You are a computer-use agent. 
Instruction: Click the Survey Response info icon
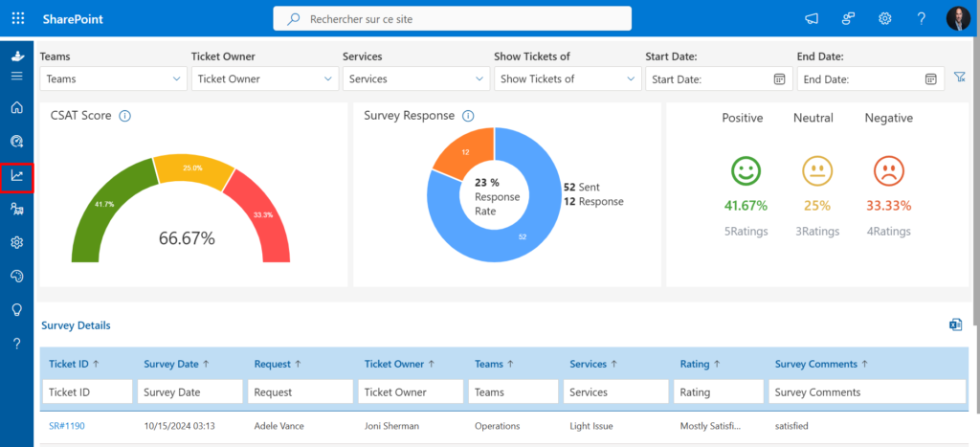(468, 116)
